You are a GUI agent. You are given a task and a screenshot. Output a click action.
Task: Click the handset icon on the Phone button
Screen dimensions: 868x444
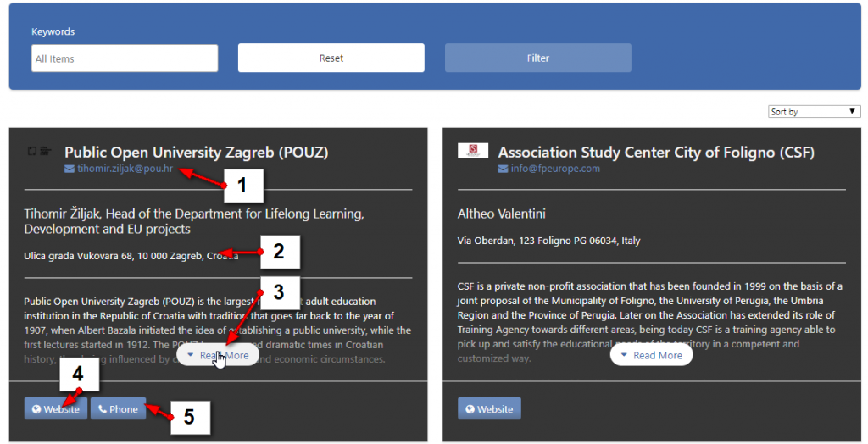coord(103,409)
